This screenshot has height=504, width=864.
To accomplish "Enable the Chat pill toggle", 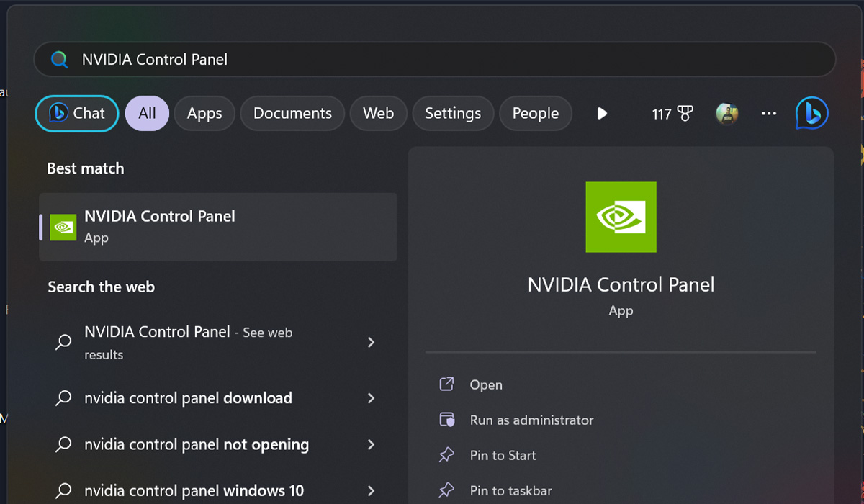I will click(76, 113).
